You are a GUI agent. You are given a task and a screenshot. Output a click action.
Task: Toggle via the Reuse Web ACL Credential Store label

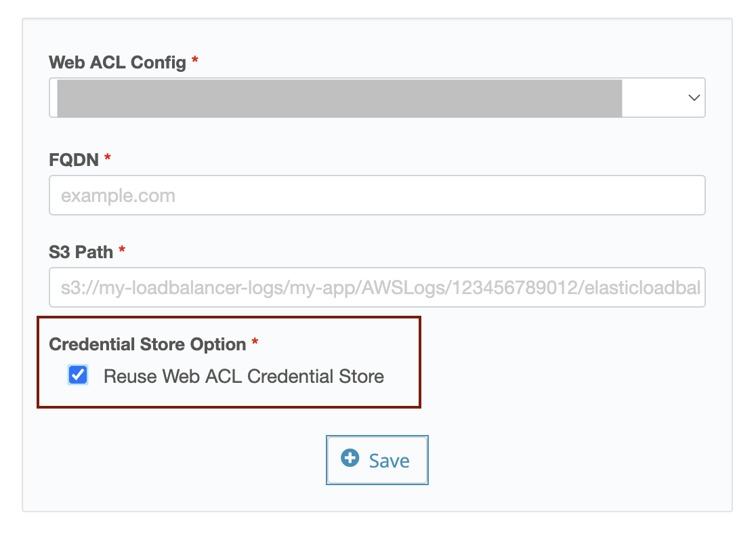[x=243, y=377]
